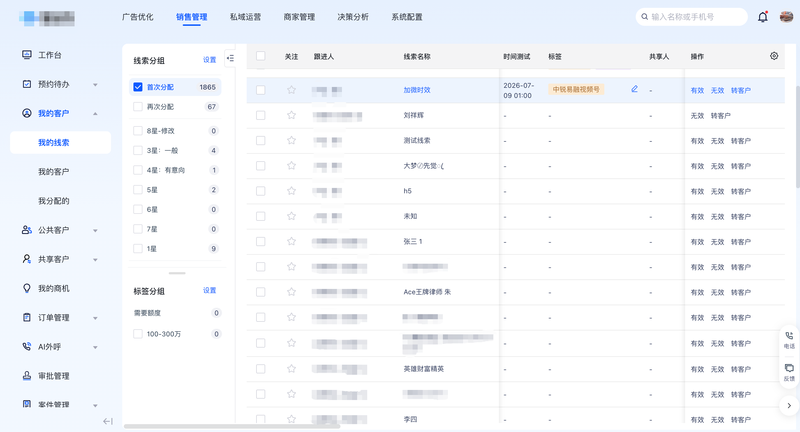Select the 刘祥辉 row checkbox
This screenshot has width=800, height=432.
260,115
